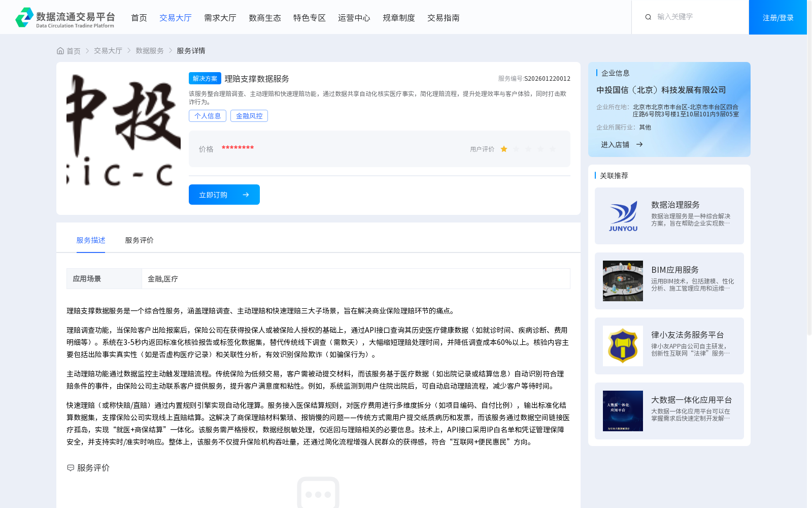Click the 律小友 gavel badge thumbnail

pos(623,346)
